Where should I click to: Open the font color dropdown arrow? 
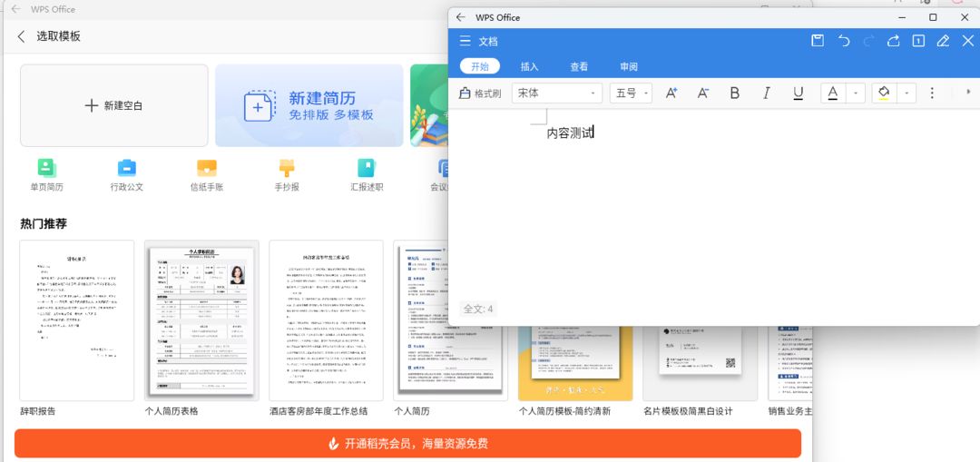tap(856, 93)
